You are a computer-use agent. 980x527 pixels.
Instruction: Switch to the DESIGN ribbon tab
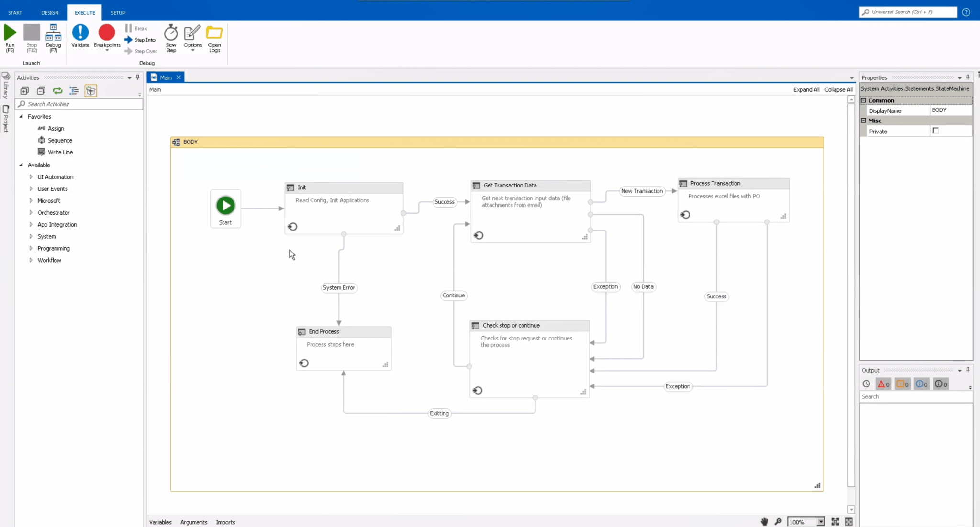pos(50,12)
